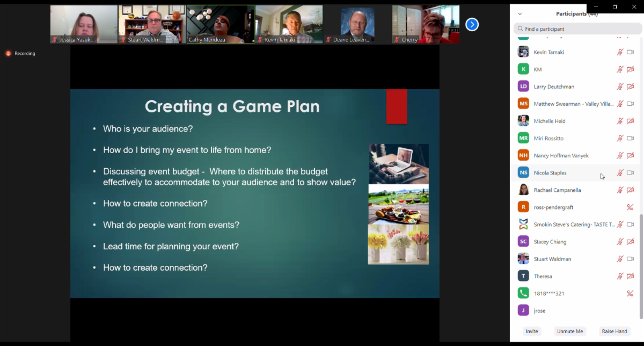This screenshot has width=644, height=346.
Task: Click Michelle Heid's profile photo avatar
Action: pyautogui.click(x=523, y=121)
